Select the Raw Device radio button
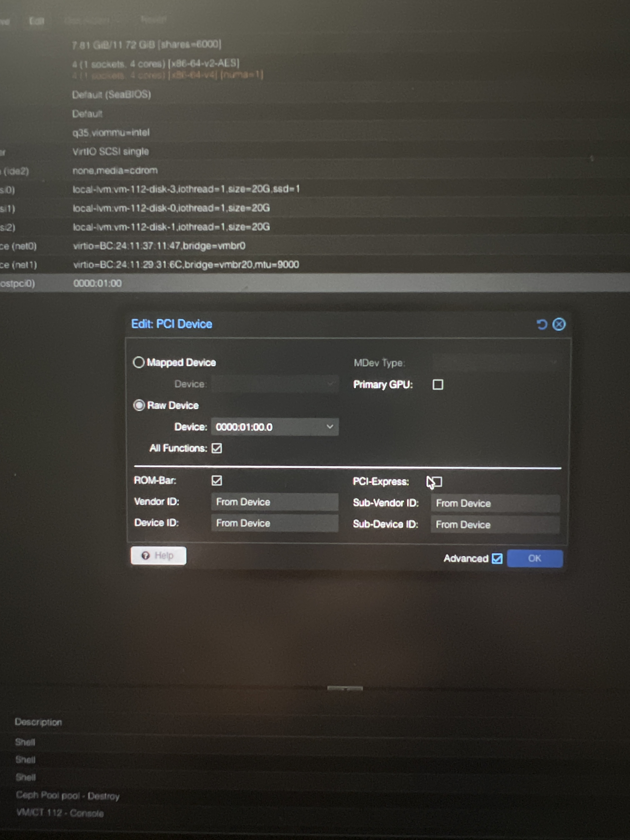 139,405
